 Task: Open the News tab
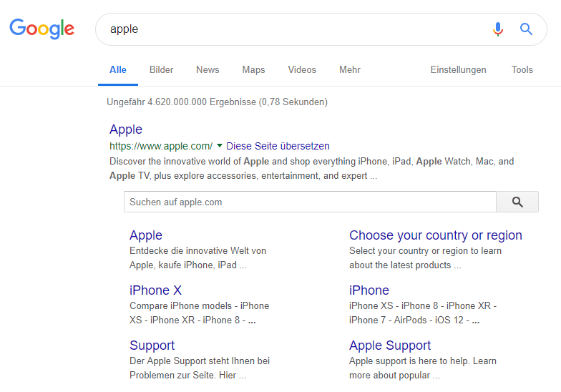(x=208, y=70)
